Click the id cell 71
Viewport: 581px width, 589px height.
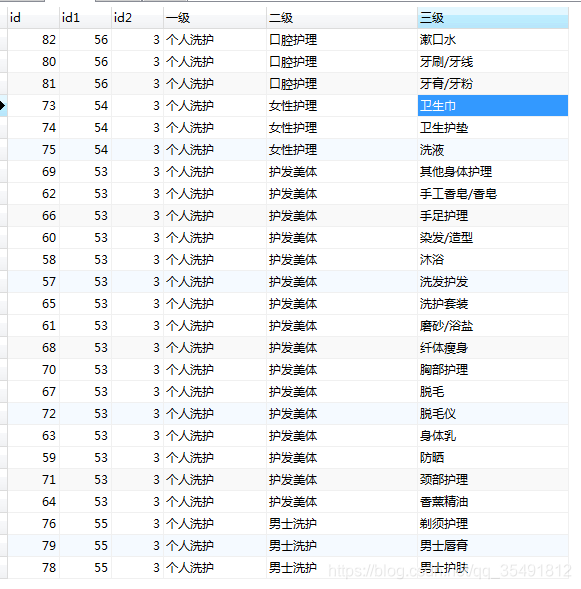(x=33, y=480)
